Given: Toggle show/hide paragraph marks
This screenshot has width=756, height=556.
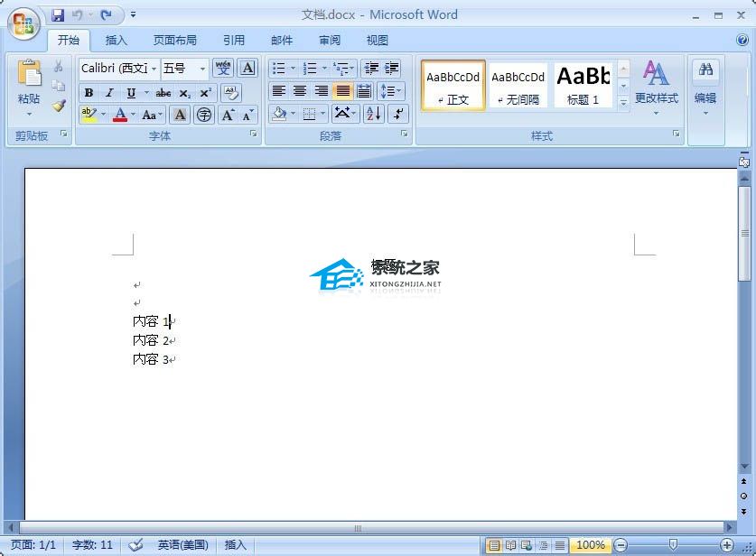Looking at the screenshot, I should 398,114.
